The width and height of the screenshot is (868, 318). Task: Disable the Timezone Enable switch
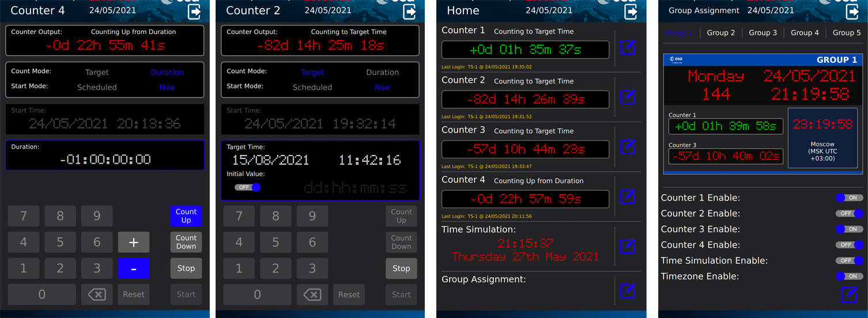pyautogui.click(x=849, y=277)
